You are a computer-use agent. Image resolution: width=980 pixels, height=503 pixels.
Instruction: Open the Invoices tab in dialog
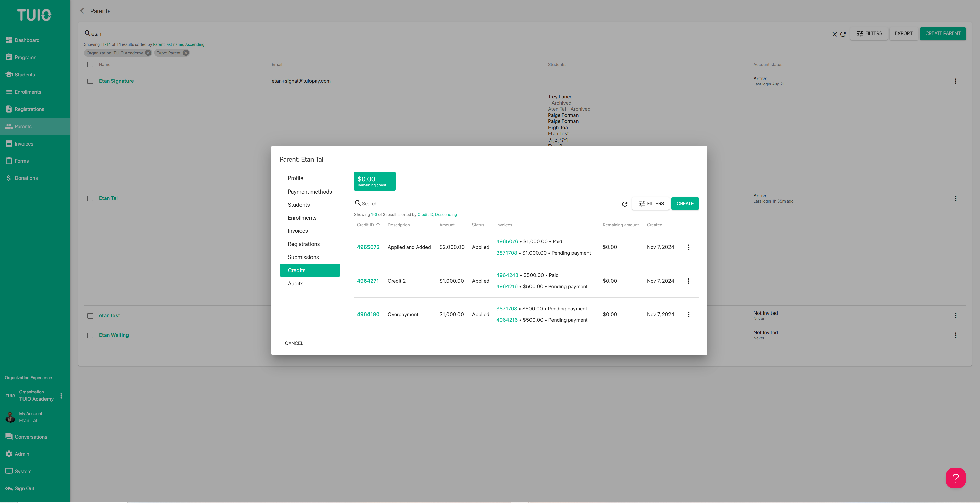310,231
